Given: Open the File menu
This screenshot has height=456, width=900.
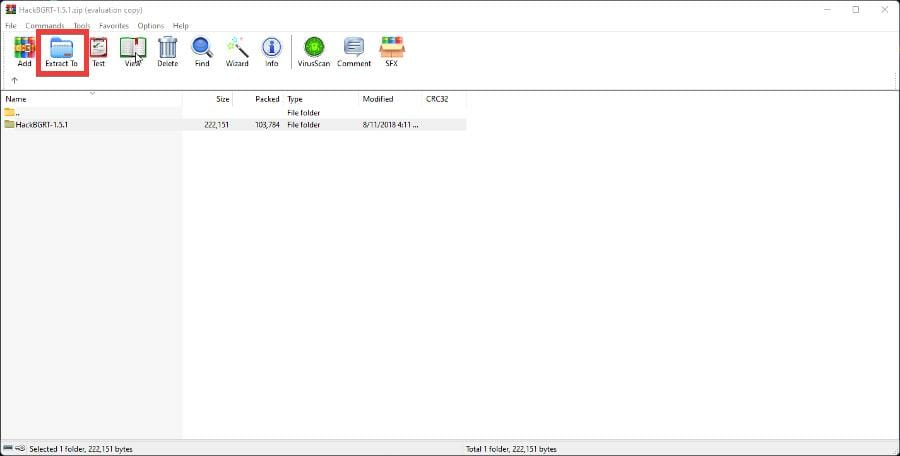Looking at the screenshot, I should [10, 26].
